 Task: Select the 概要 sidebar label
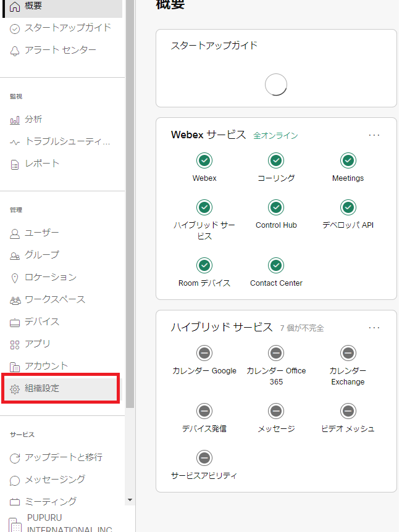[x=33, y=6]
